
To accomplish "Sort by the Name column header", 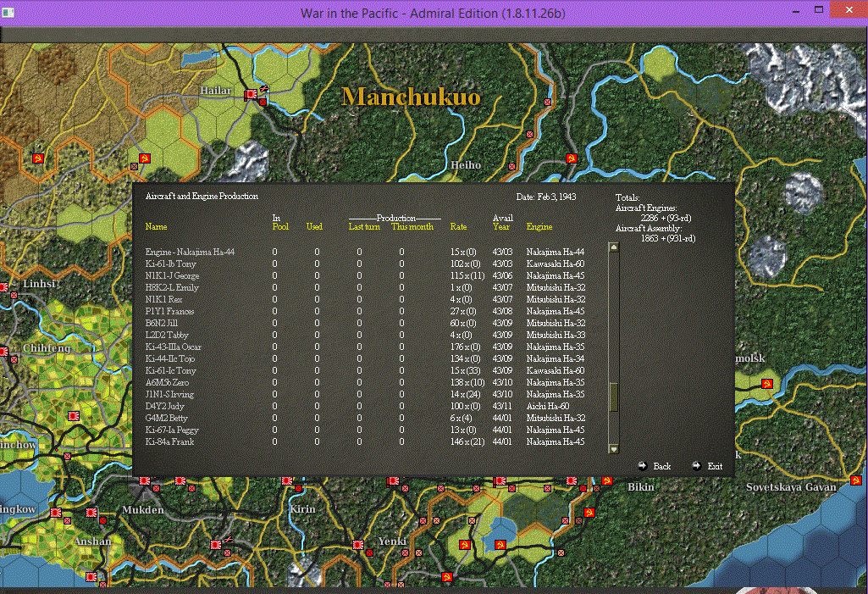I will 156,226.
